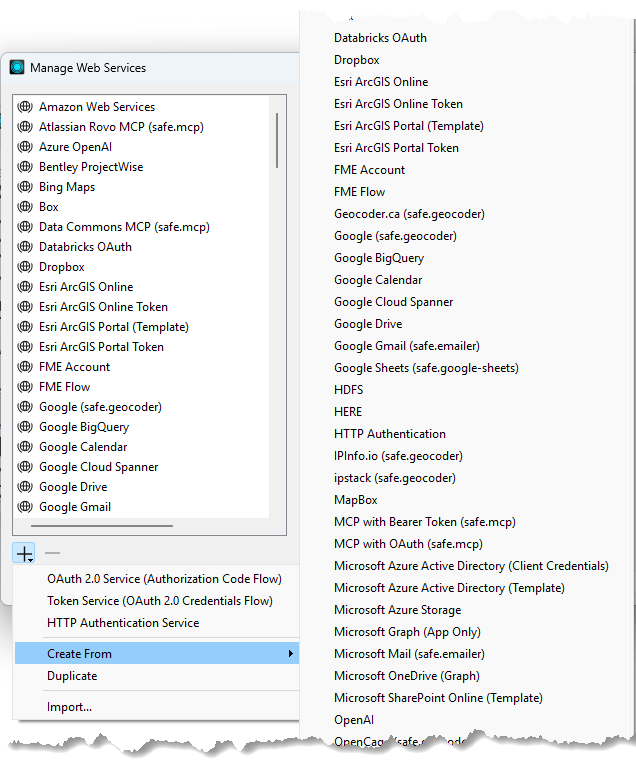The image size is (636, 761).
Task: Expand the Create From submenu arrow
Action: click(x=290, y=654)
